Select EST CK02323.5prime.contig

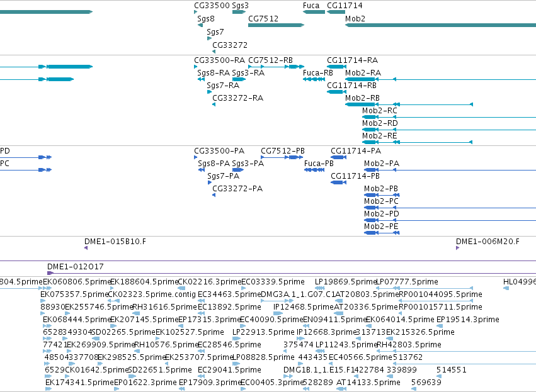pyautogui.click(x=152, y=294)
